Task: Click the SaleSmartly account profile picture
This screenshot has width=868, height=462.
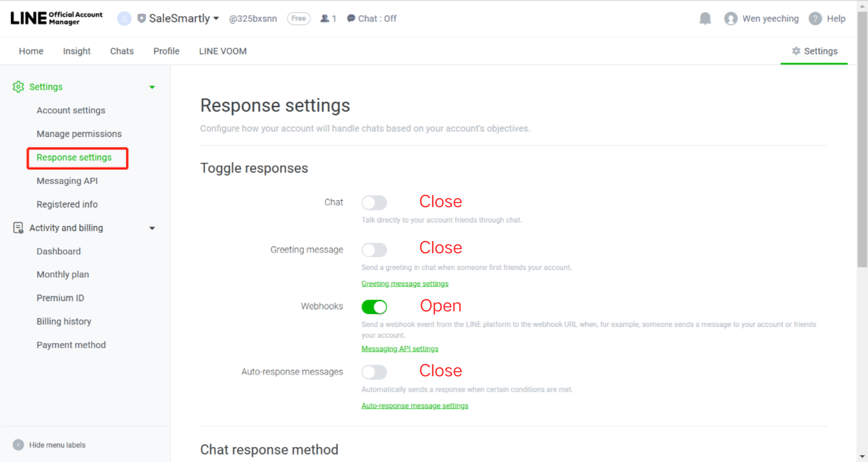Action: tap(124, 19)
